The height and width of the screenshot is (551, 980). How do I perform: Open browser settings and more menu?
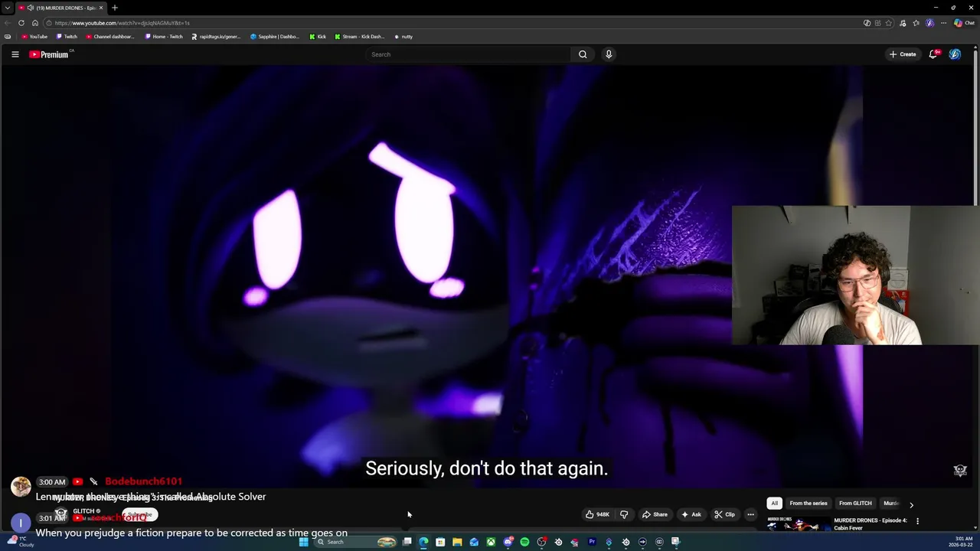tap(943, 23)
